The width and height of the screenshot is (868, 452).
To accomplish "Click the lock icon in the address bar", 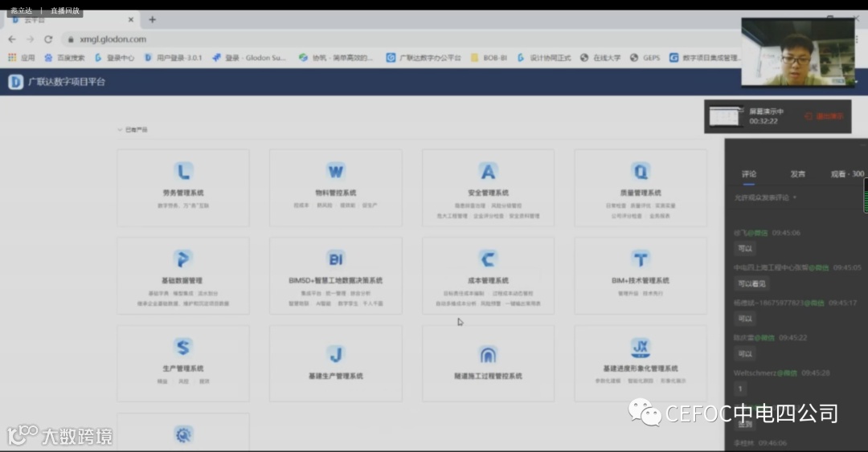I will tap(70, 39).
